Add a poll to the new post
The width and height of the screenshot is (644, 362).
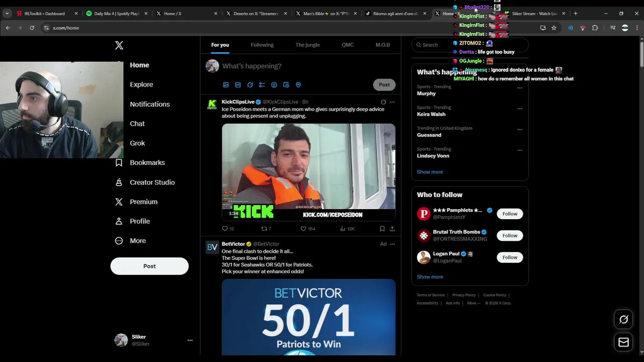(262, 85)
